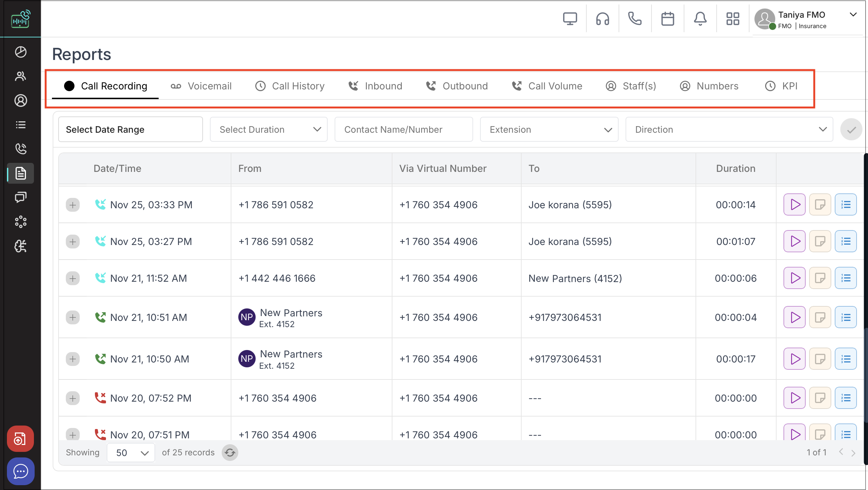Switch to the Call Volume tab
This screenshot has width=868, height=490.
tap(547, 86)
